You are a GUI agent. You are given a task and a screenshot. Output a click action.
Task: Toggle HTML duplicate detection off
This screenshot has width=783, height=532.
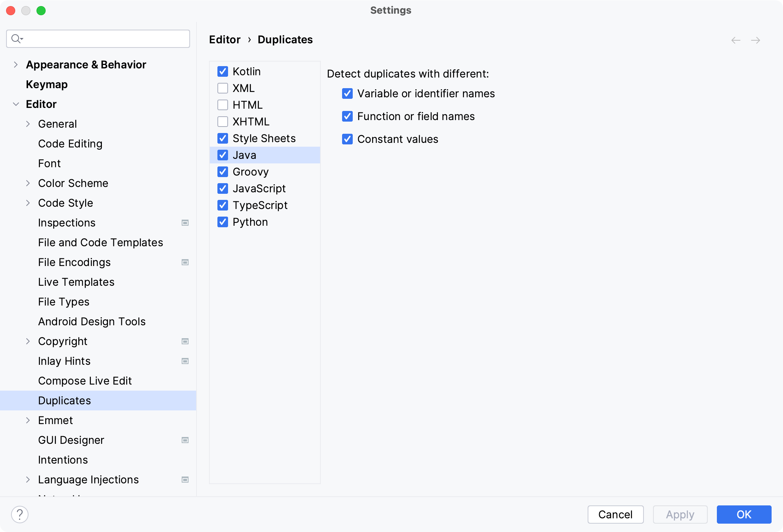coord(223,105)
